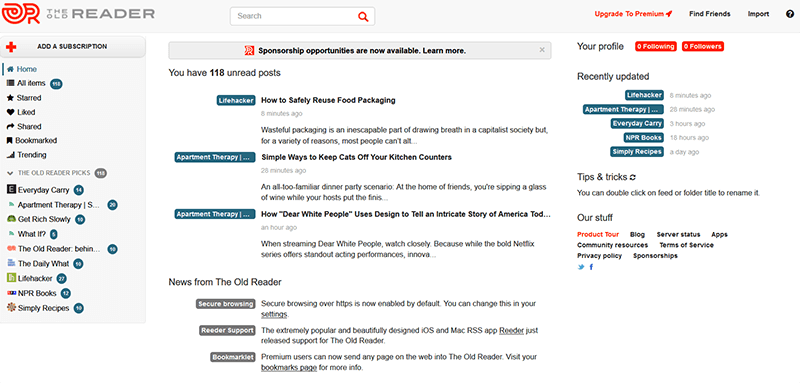Open Find Friends
This screenshot has height=383, width=800.
click(709, 14)
